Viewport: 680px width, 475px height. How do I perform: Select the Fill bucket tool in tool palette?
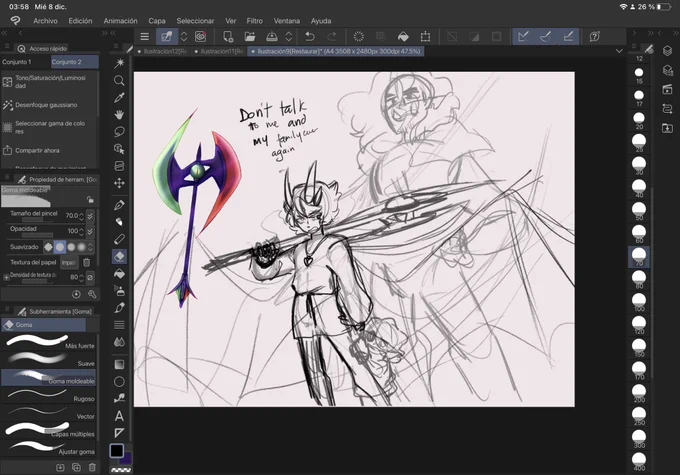[x=119, y=274]
